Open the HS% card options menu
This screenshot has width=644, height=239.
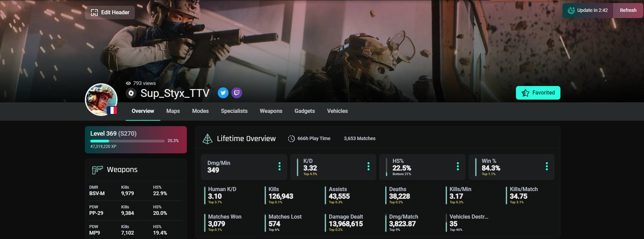click(457, 166)
